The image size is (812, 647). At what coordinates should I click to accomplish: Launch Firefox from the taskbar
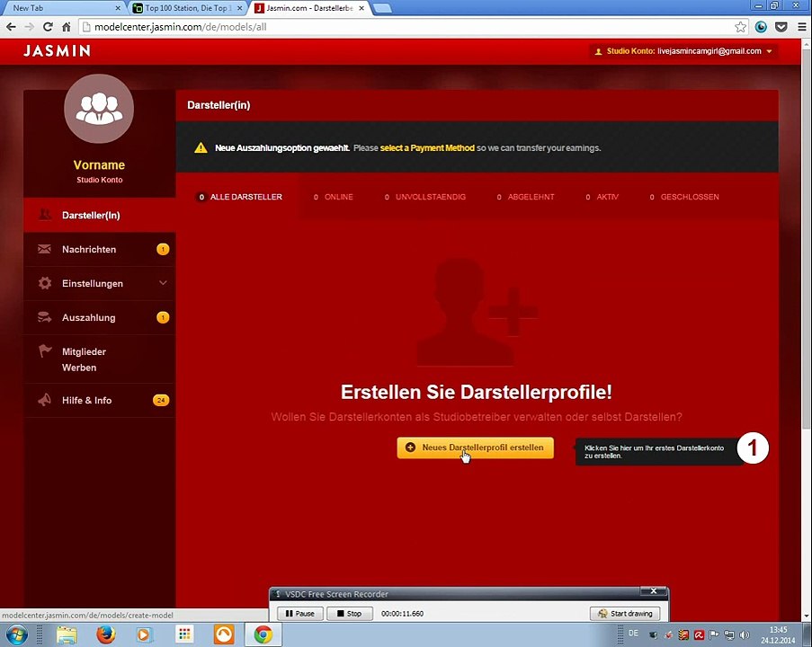pos(105,634)
